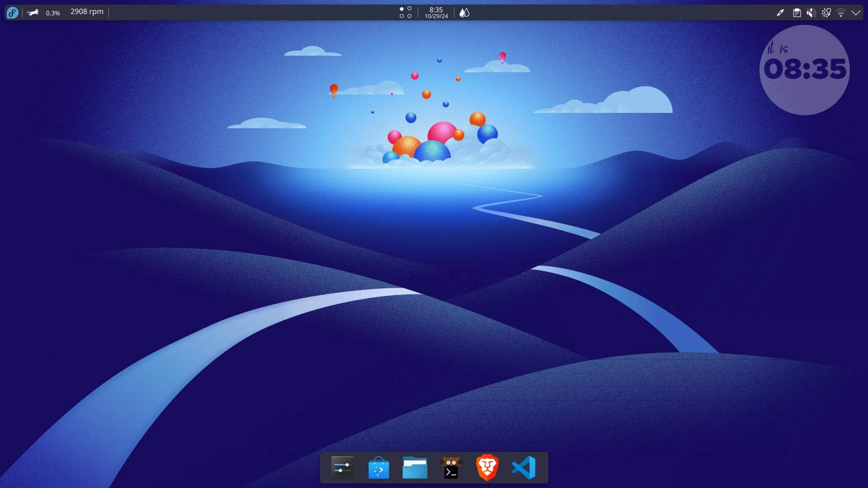This screenshot has width=868, height=488.
Task: Open the color picker eyedropper in the tray
Action: (x=780, y=13)
